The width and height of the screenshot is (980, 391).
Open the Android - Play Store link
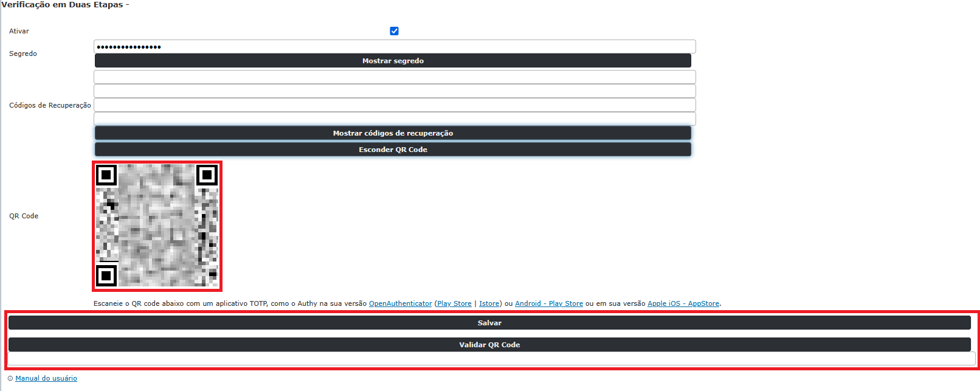coord(549,303)
